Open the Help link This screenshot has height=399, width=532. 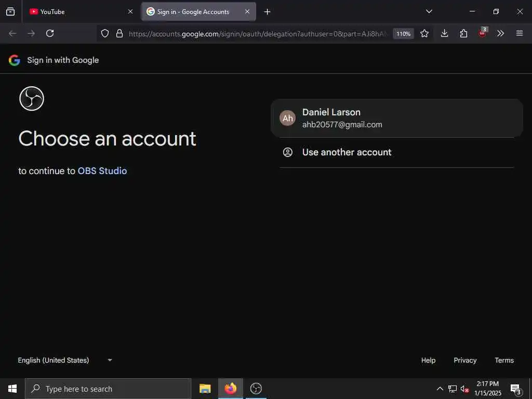(x=428, y=361)
